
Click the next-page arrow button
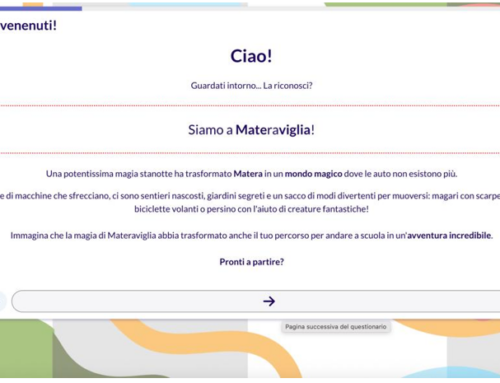tap(256, 301)
